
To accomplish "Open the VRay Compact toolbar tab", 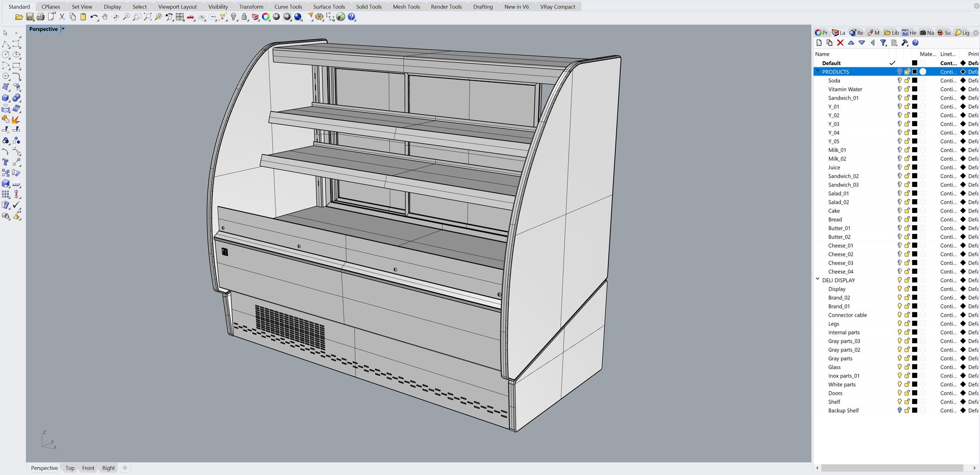I will tap(557, 7).
